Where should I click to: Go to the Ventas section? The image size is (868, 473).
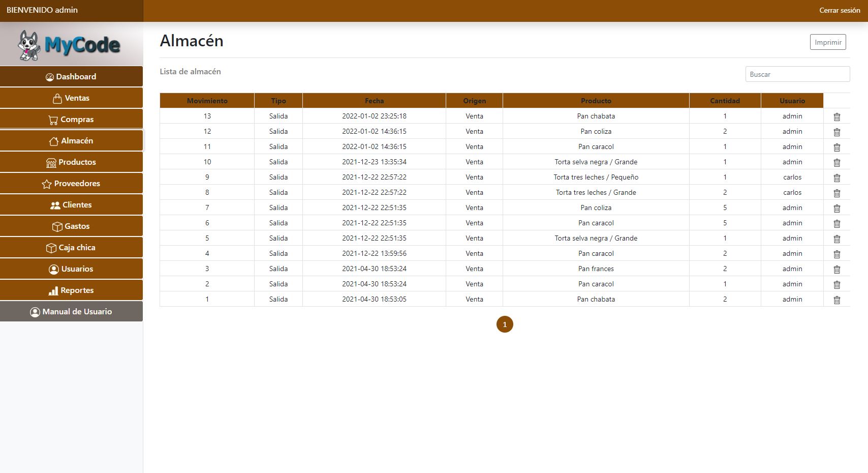(x=71, y=98)
